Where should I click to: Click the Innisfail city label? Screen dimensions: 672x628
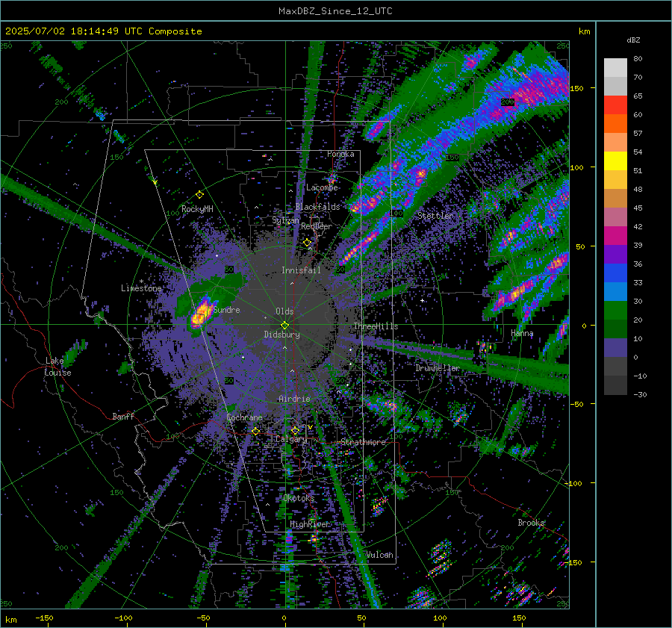tap(301, 270)
